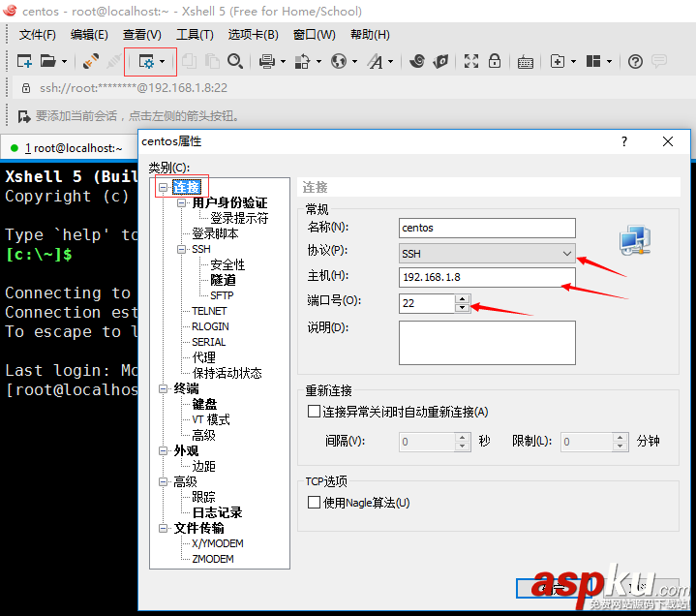Open the 帮助(H) menu
The image size is (696, 616).
(370, 35)
